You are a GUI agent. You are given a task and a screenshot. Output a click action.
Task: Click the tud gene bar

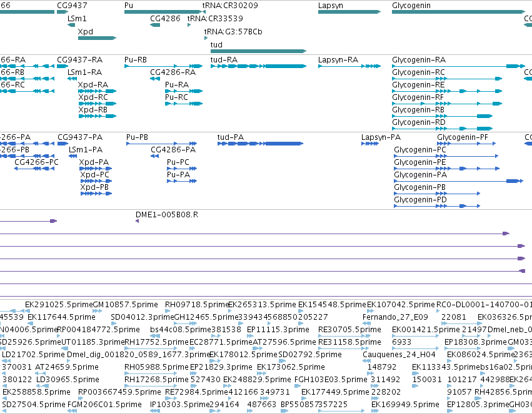[259, 51]
